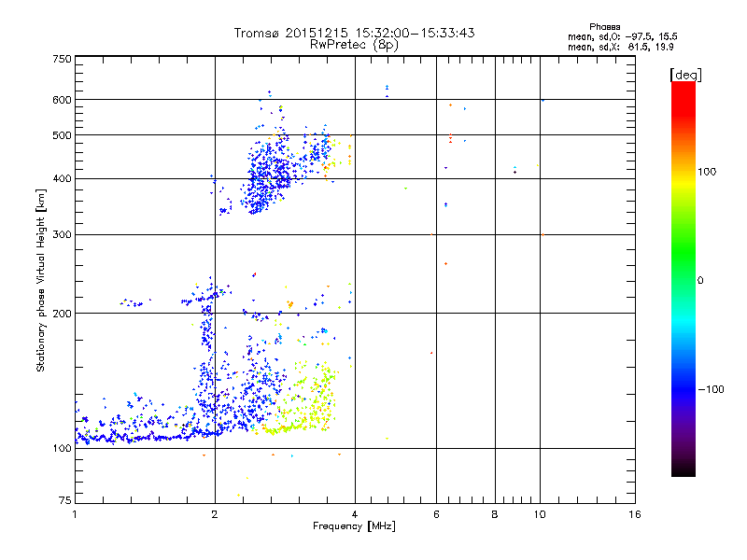
Task: Click y-axis tick label '600'
Action: coord(62,100)
